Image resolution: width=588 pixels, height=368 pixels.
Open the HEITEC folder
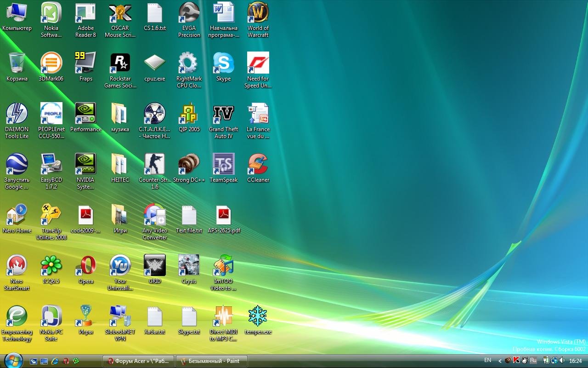pos(120,164)
